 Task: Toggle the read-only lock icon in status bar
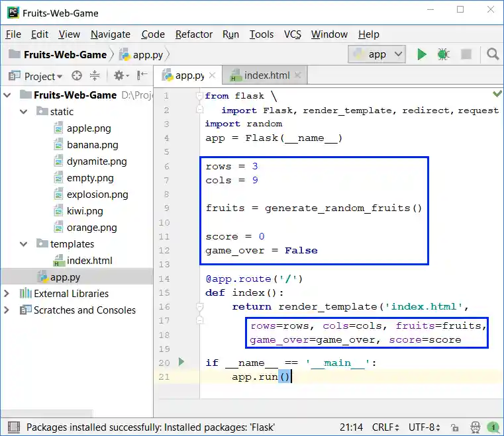pos(456,427)
